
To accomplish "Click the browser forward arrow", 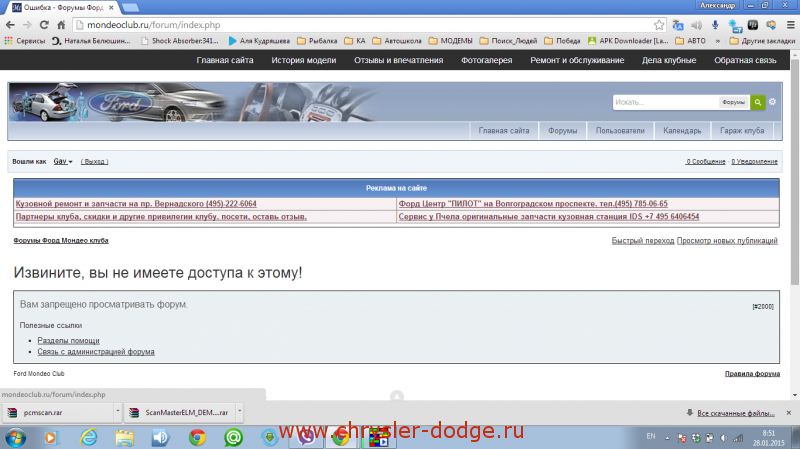I will pos(27,24).
